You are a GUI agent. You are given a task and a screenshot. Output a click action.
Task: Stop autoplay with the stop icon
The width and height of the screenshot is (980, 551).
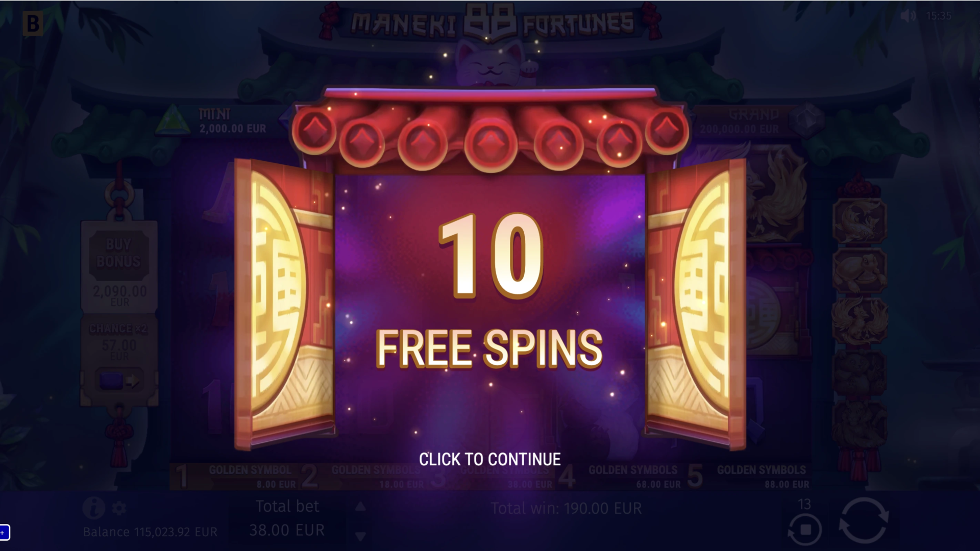point(805,530)
